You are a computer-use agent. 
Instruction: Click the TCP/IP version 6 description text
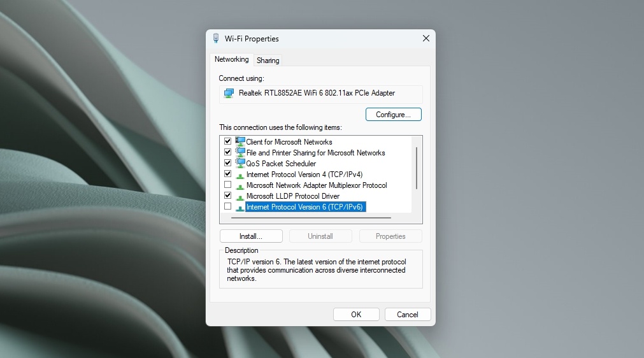[x=316, y=270]
